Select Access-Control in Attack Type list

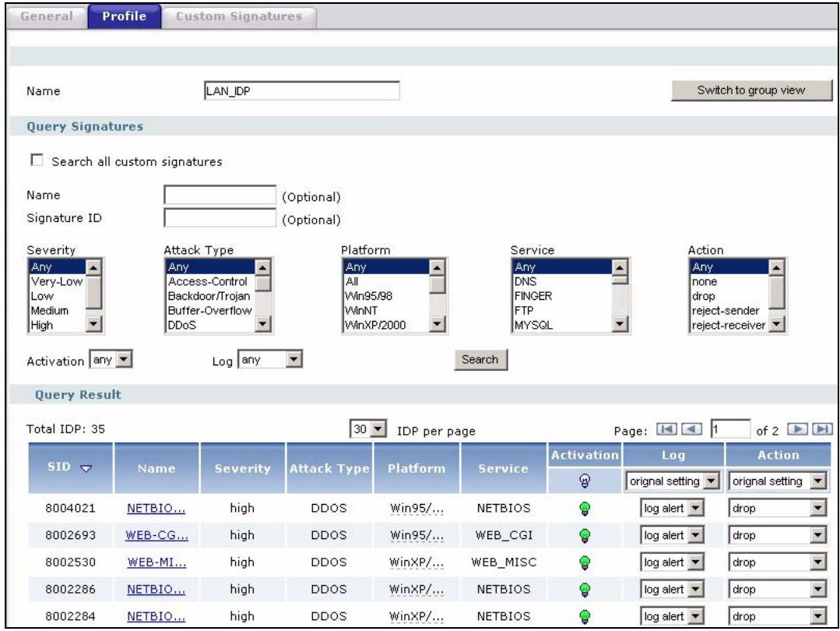209,281
